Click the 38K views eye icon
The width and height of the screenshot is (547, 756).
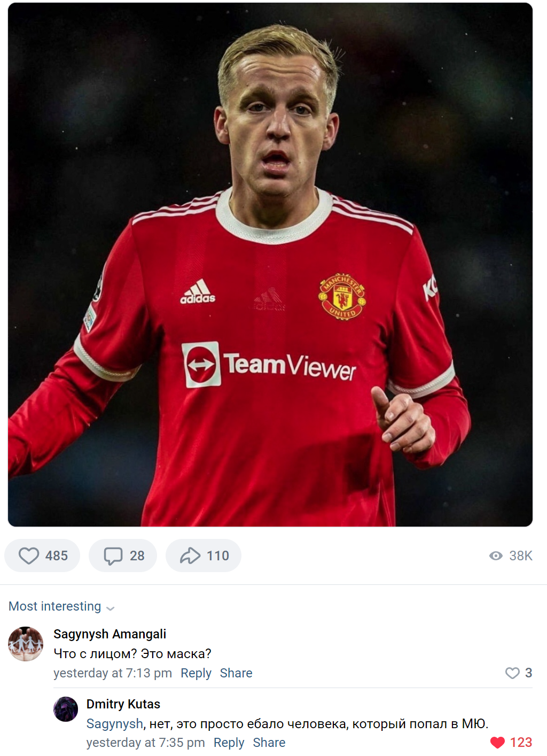pyautogui.click(x=496, y=556)
